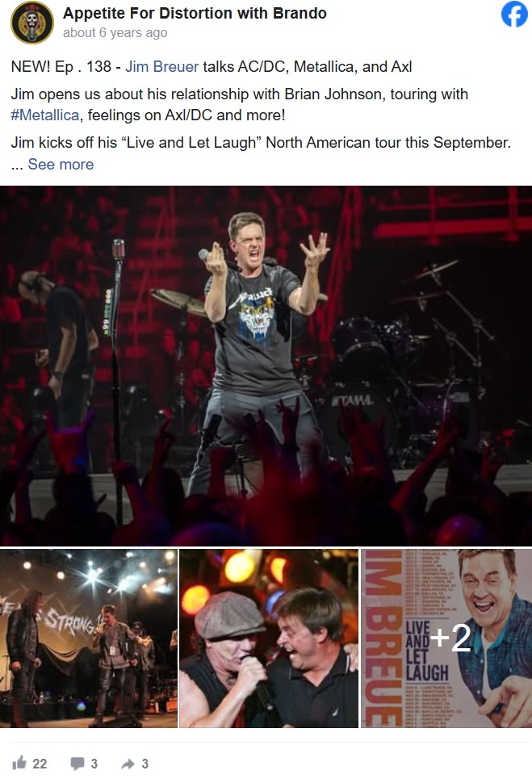532x783 pixels.
Task: View the 22 likes count
Action: [x=40, y=764]
